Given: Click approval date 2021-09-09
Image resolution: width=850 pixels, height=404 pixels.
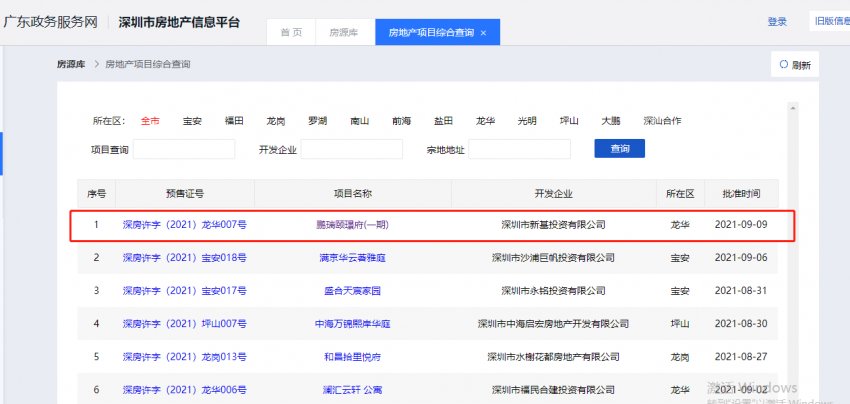Looking at the screenshot, I should (741, 225).
